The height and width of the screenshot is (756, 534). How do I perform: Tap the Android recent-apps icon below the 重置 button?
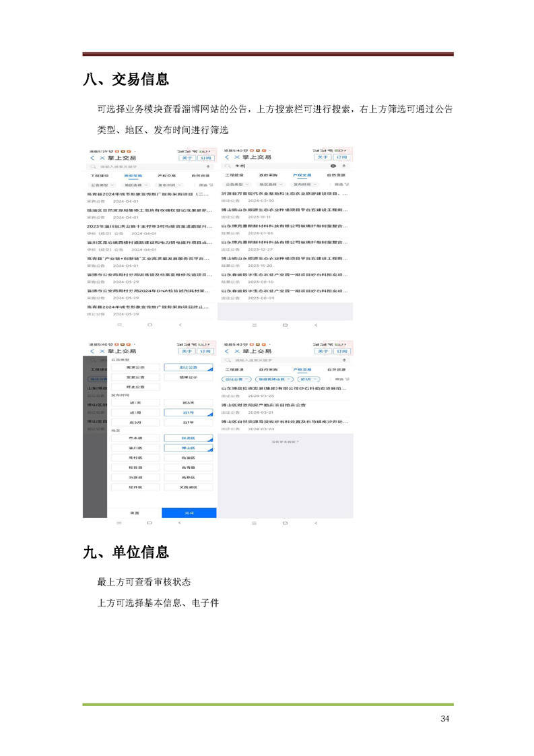(x=119, y=522)
